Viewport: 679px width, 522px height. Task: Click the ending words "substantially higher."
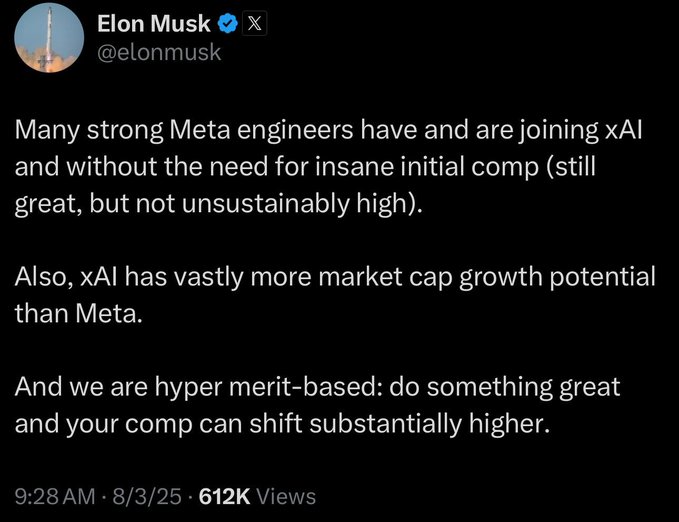(x=430, y=424)
